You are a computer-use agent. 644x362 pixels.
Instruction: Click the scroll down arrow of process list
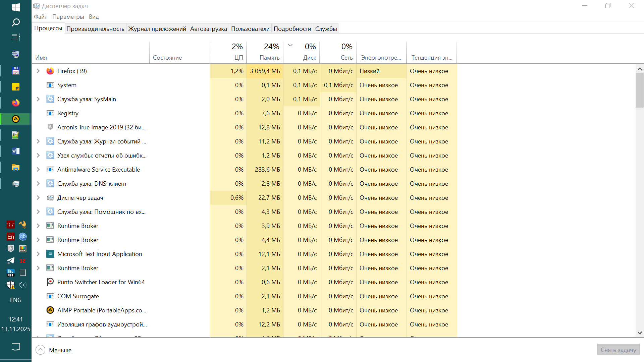pos(640,333)
